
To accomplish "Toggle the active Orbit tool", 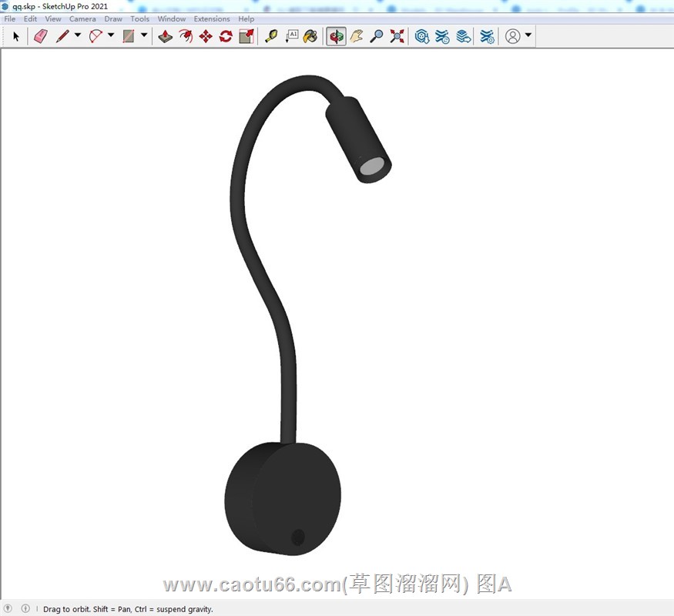I will [x=336, y=36].
